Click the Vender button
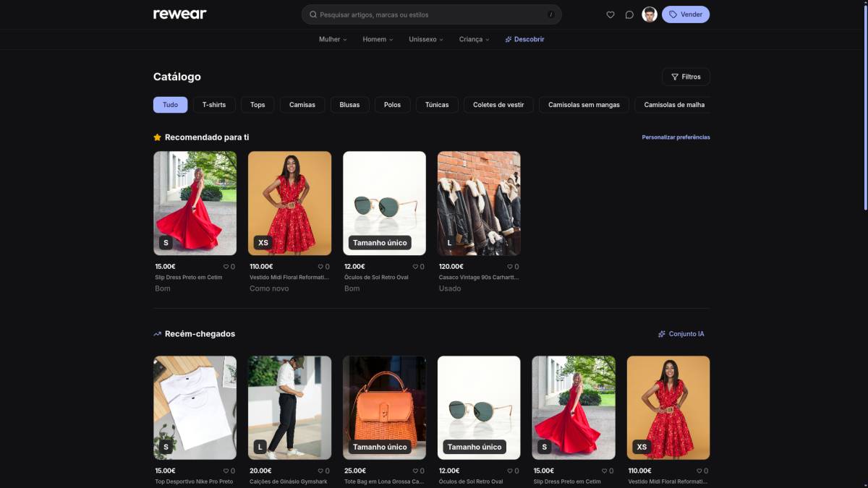Screen dimensions: 868x488 686,14
